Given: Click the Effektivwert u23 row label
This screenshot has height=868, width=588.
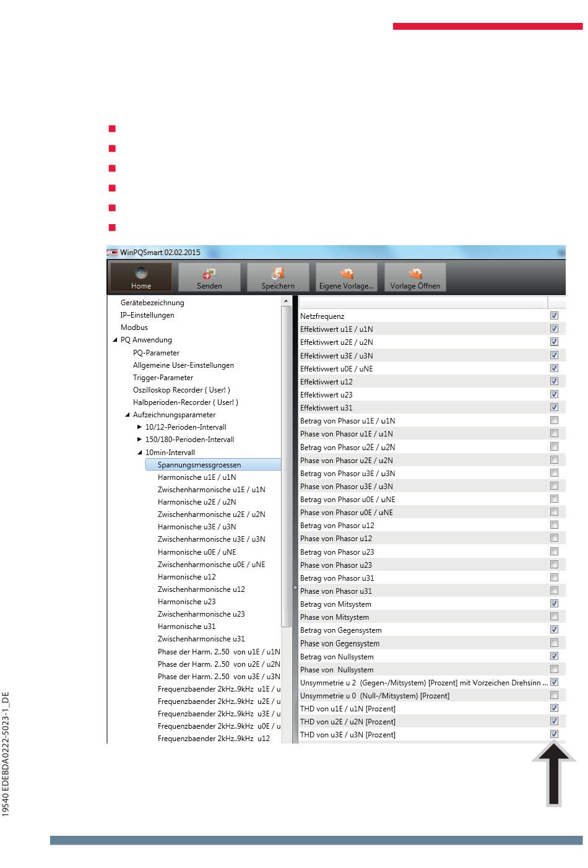Looking at the screenshot, I should pos(326,394).
